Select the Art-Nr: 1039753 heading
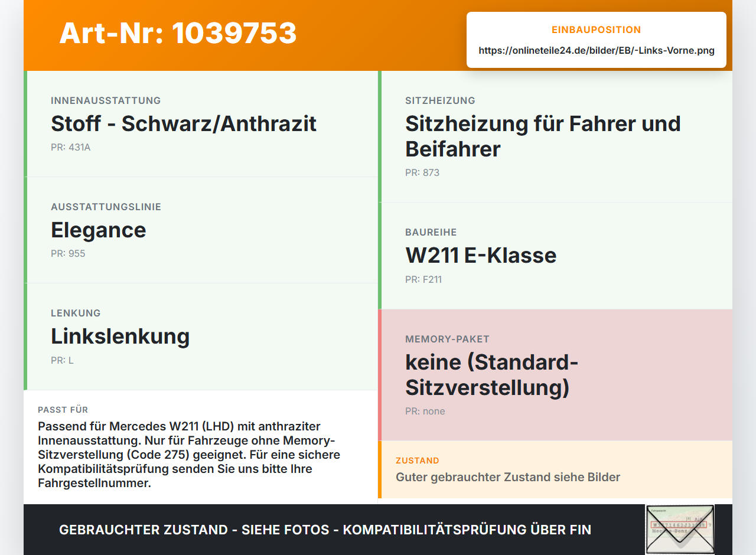 pyautogui.click(x=178, y=33)
